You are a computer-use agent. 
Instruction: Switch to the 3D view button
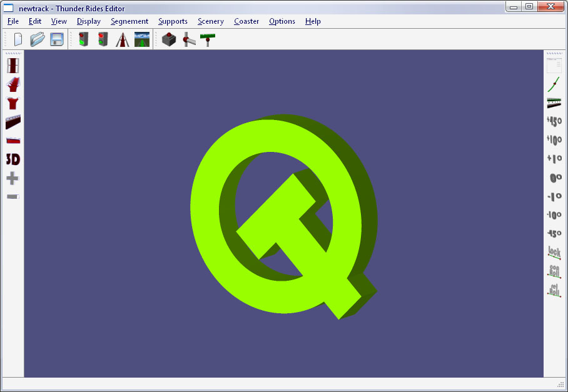click(13, 159)
